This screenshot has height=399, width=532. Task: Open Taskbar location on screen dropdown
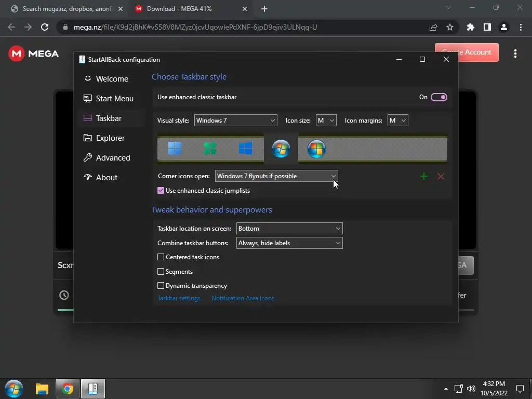[289, 229]
